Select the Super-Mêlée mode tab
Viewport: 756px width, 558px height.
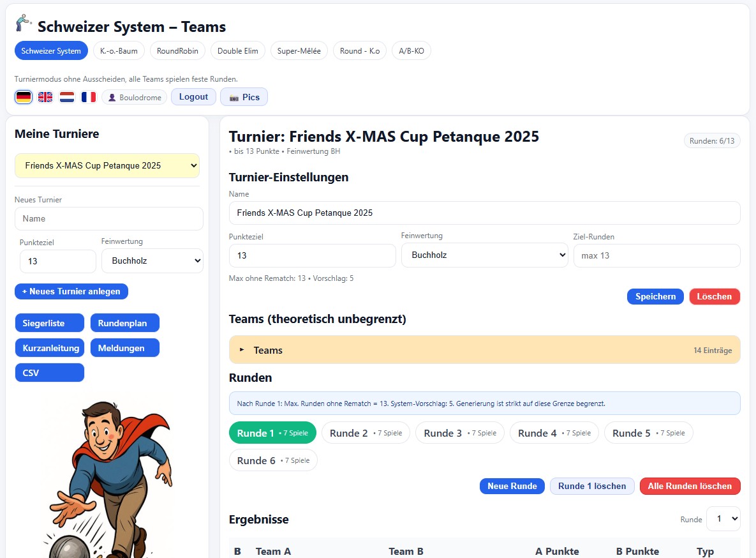[x=299, y=51]
